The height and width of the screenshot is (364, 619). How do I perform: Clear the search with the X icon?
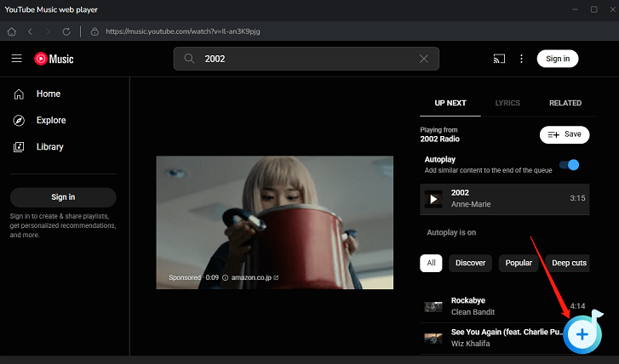pyautogui.click(x=423, y=59)
